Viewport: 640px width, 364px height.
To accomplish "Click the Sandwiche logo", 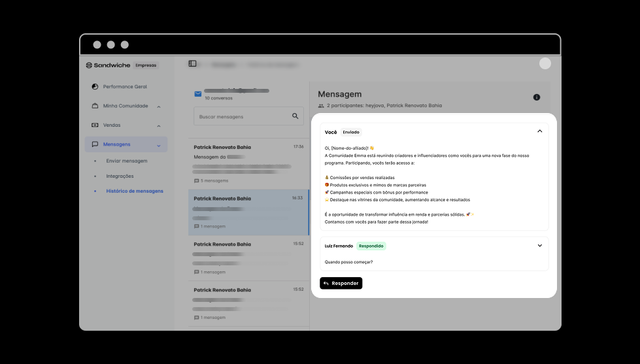I will click(x=108, y=65).
